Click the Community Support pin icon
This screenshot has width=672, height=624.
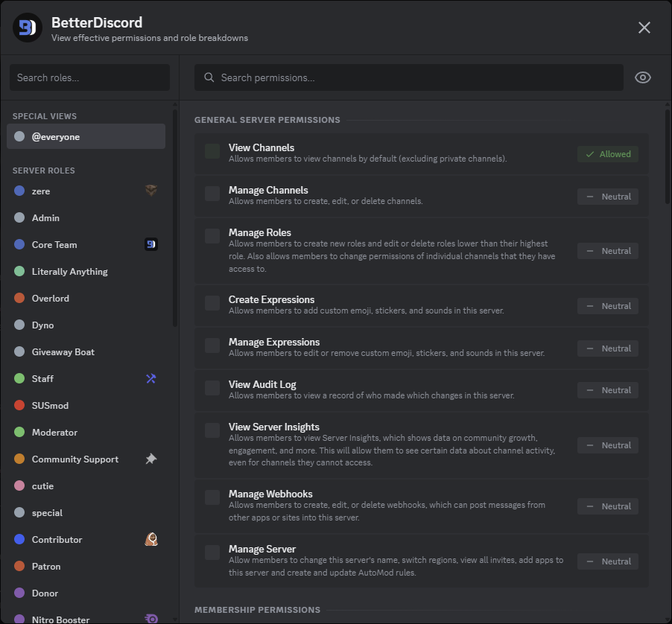[150, 459]
